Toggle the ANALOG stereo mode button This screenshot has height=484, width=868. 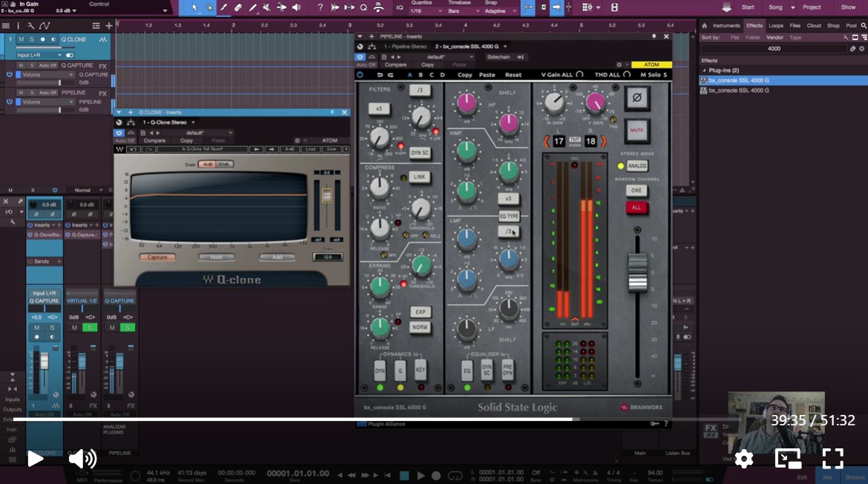pyautogui.click(x=637, y=166)
